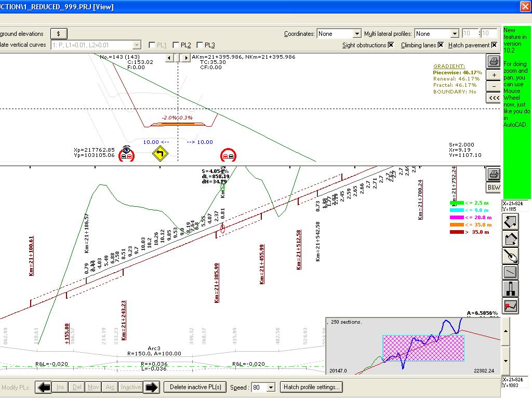Go to next cross section arrow

coord(185,58)
